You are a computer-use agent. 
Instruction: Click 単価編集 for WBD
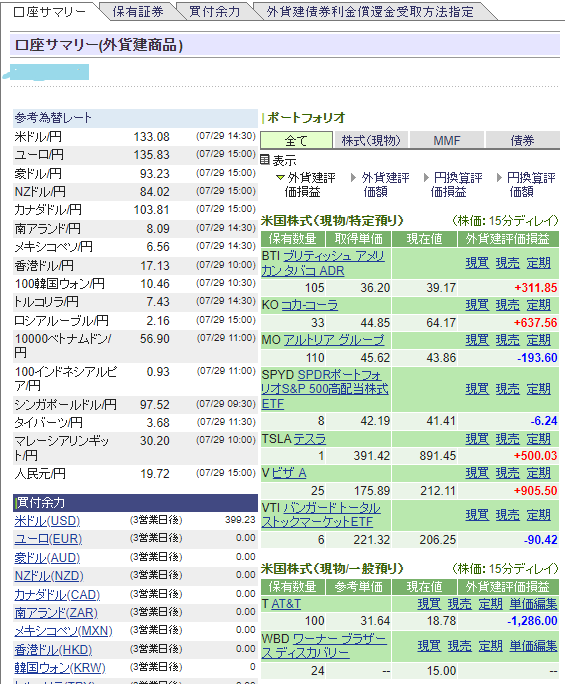click(x=533, y=646)
